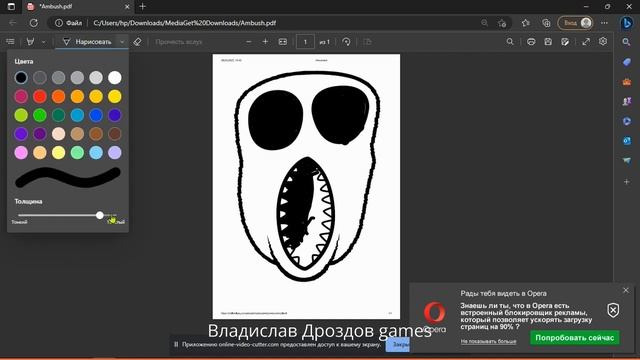Select the eraser tool

click(x=138, y=42)
